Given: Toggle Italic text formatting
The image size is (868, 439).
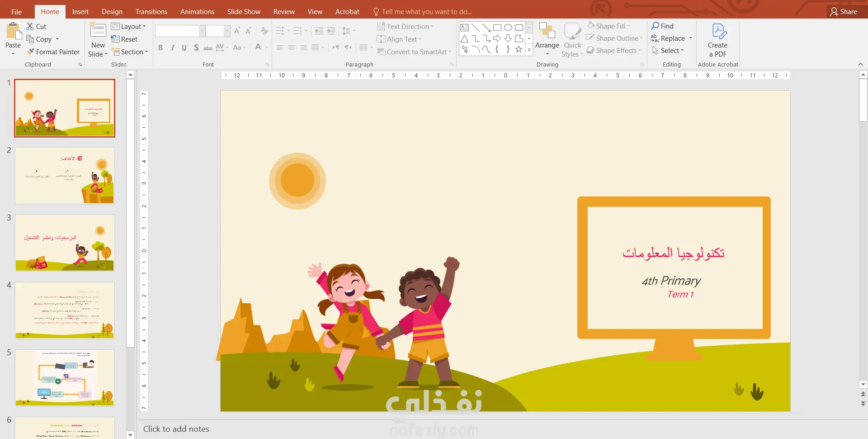Looking at the screenshot, I should [172, 48].
